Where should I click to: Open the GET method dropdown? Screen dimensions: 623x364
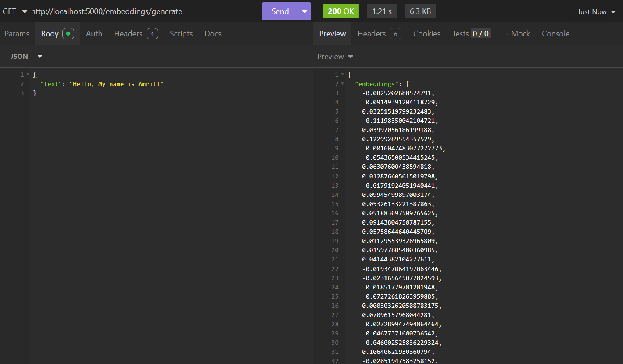point(14,11)
